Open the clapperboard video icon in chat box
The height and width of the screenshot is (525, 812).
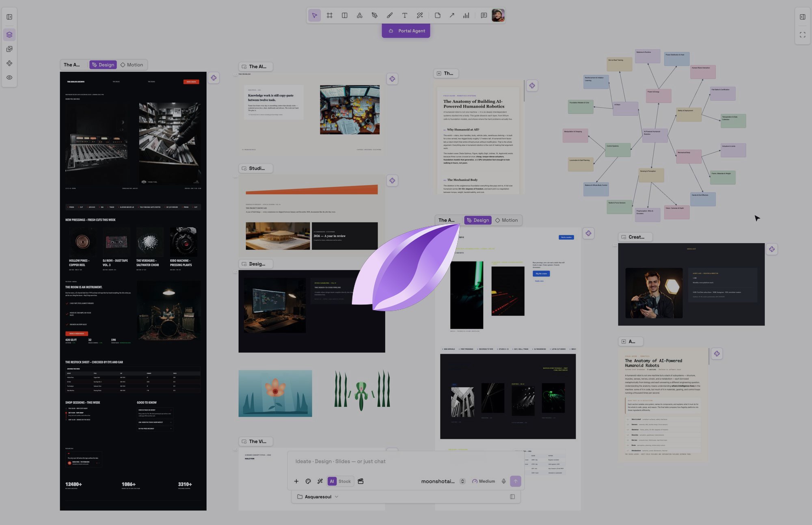(361, 481)
